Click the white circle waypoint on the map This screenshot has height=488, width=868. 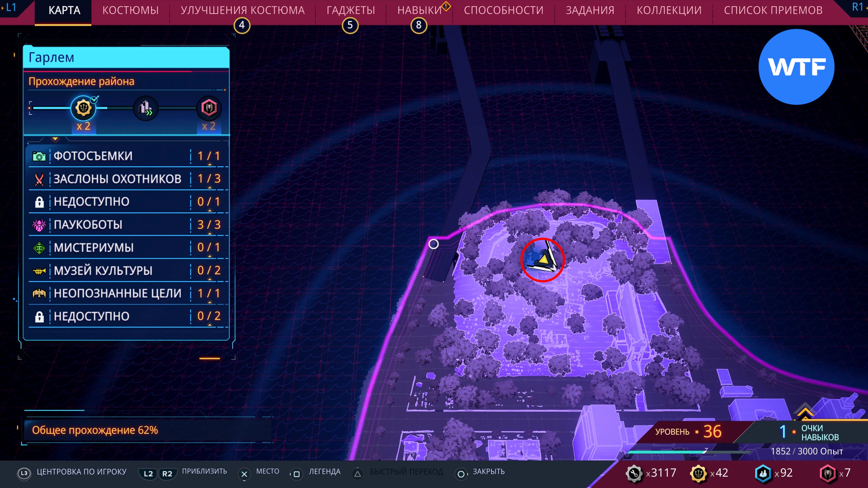tap(433, 244)
